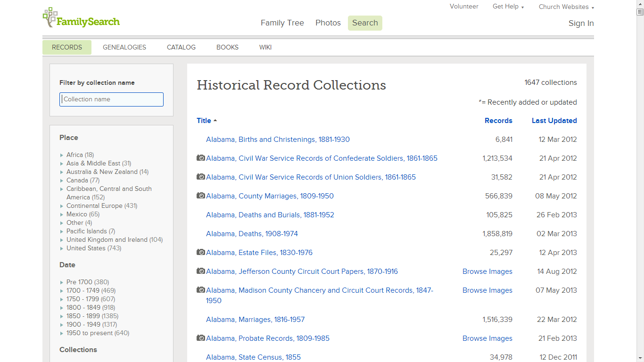Switch to the WIKI tab
Screen dimensions: 644x362
(265, 47)
